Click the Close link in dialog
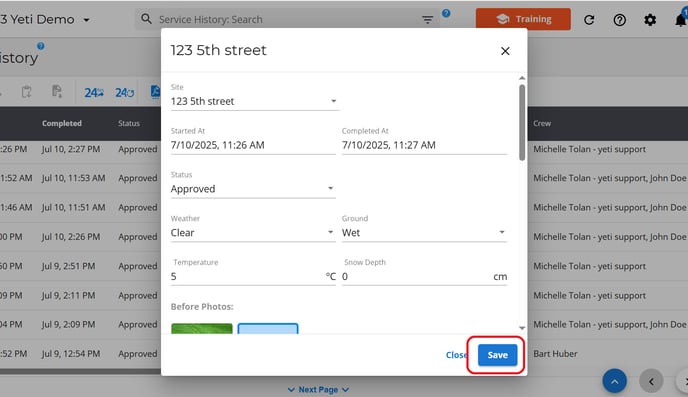 click(x=456, y=355)
